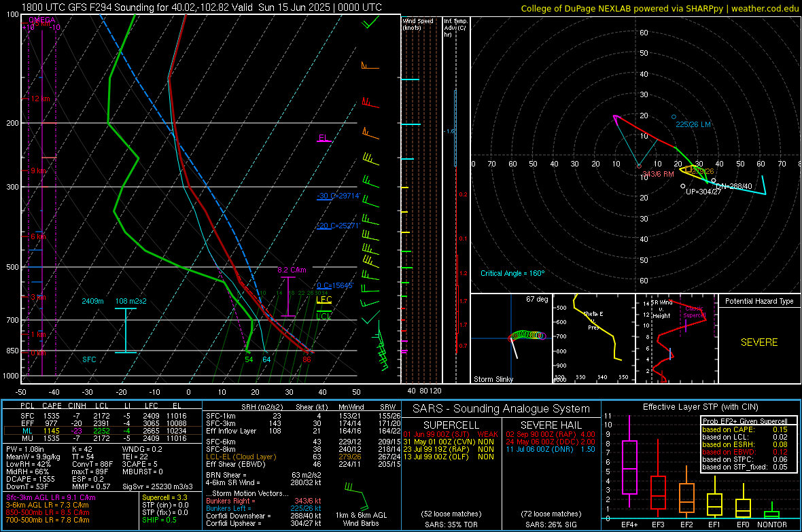Click the '-30 C=29714' height label
Screen dimensions: 802x532
(338, 196)
